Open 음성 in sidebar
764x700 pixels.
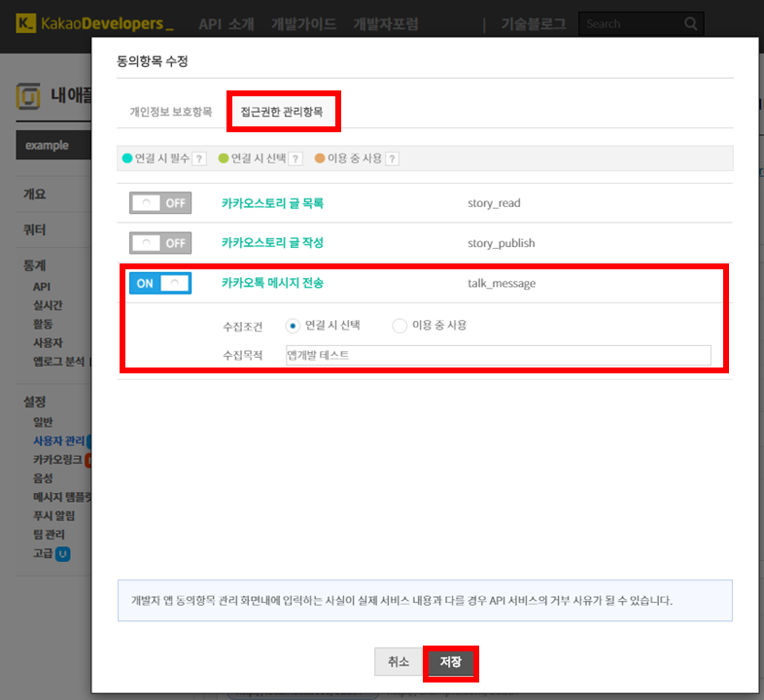tap(43, 478)
